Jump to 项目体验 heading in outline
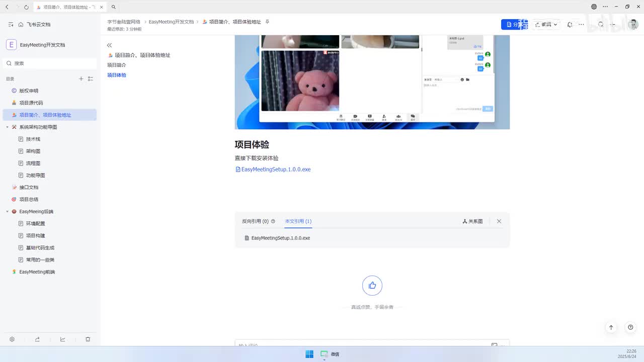644x362 pixels. click(117, 75)
